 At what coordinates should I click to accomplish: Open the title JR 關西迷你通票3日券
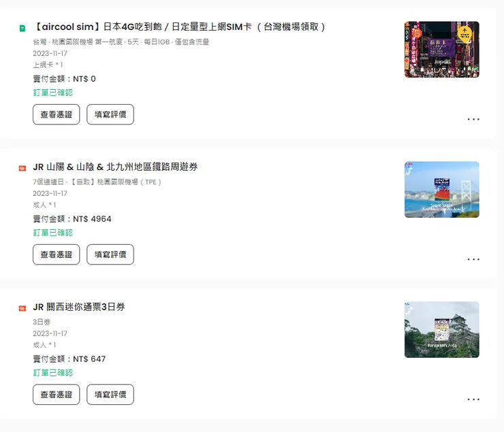79,307
